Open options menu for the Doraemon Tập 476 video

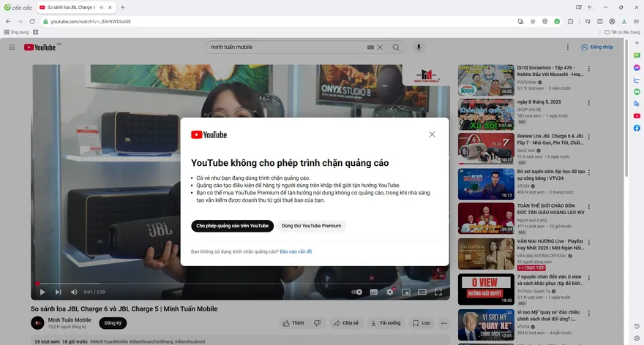coord(588,69)
